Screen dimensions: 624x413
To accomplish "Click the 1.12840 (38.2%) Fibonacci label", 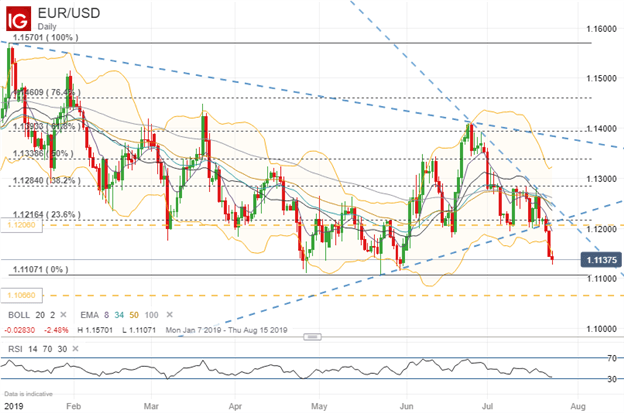I will 47,181.
